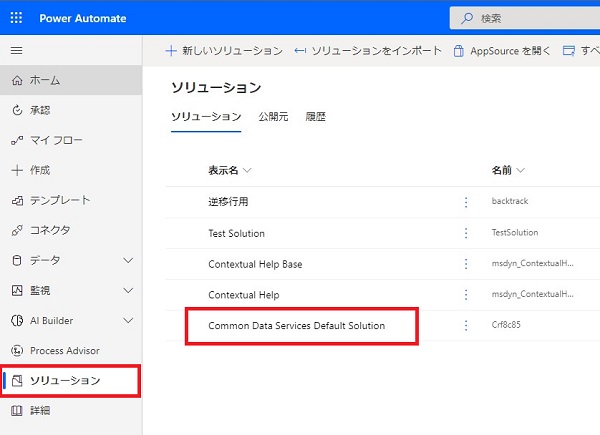Viewport: 600px width, 435px height.
Task: Open テンプレート page
Action: [71, 200]
